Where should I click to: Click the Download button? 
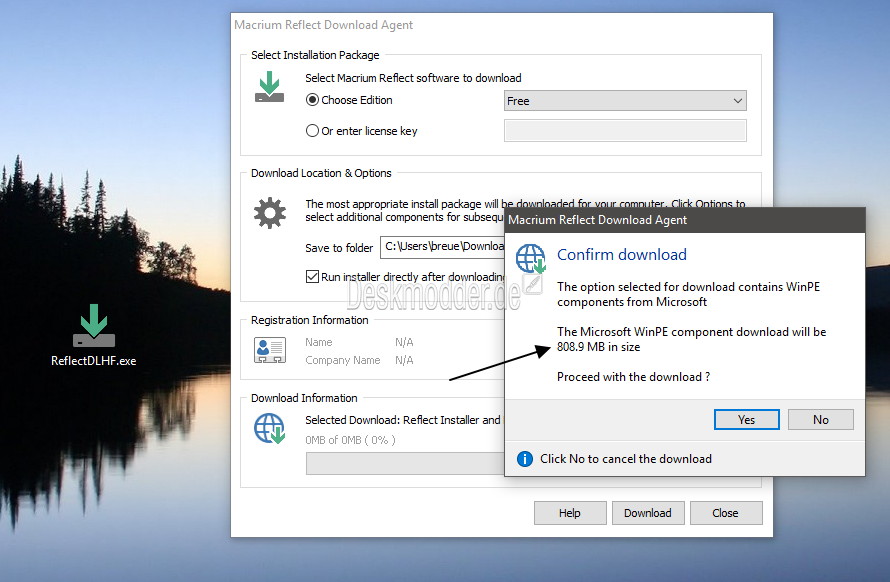pyautogui.click(x=648, y=513)
